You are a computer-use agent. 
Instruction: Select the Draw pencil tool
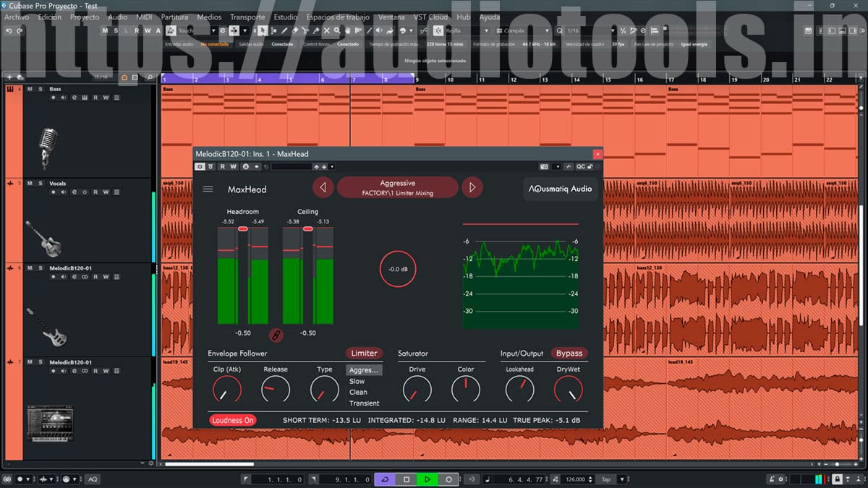pyautogui.click(x=284, y=31)
